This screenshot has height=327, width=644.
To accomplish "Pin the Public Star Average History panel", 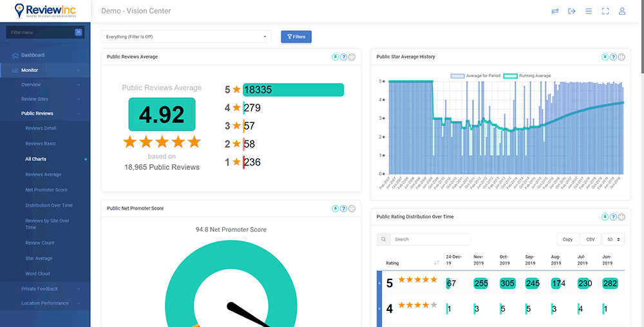I will tap(605, 57).
